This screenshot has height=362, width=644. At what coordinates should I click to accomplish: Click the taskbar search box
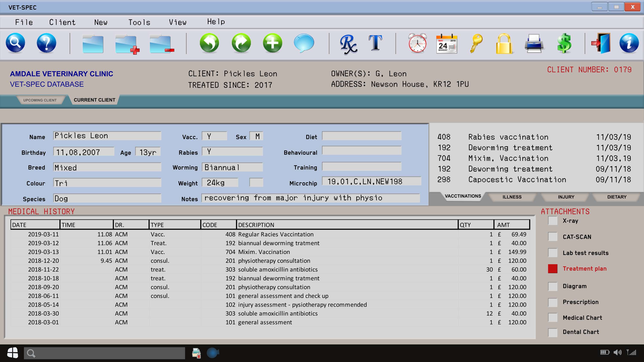coord(105,353)
